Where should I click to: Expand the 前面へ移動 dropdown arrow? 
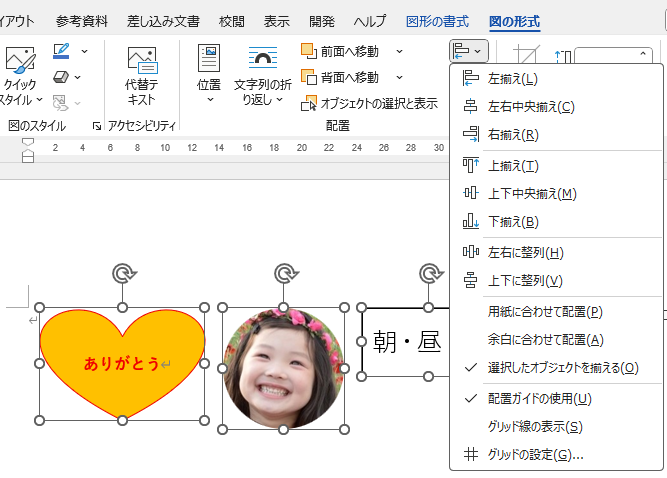click(399, 51)
